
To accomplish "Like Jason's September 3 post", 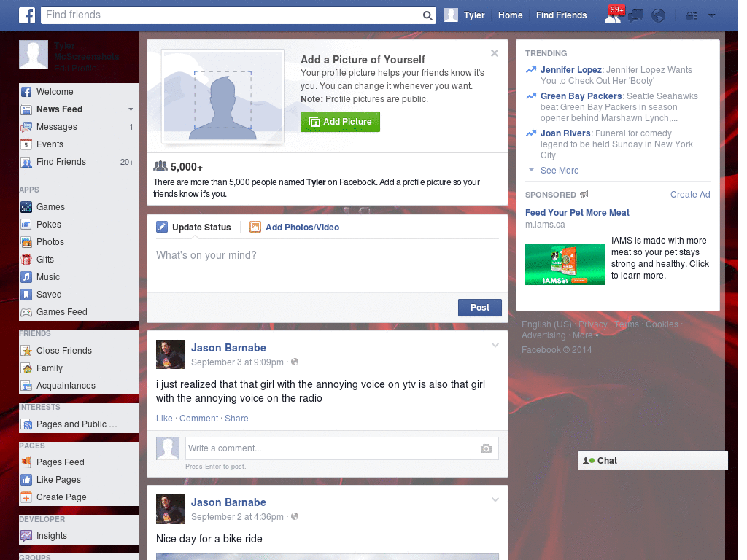I will pyautogui.click(x=164, y=418).
